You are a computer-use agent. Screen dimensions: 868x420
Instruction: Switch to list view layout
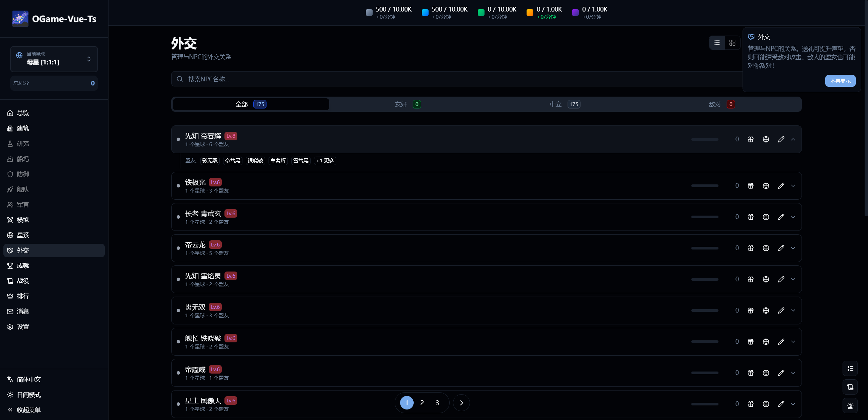click(x=716, y=43)
